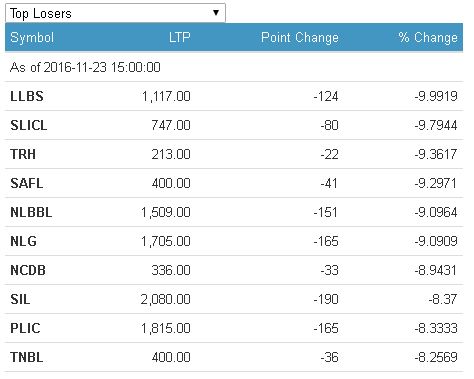Open the PLIC stock symbol
Viewport: 474px width, 379px height.
(25, 328)
